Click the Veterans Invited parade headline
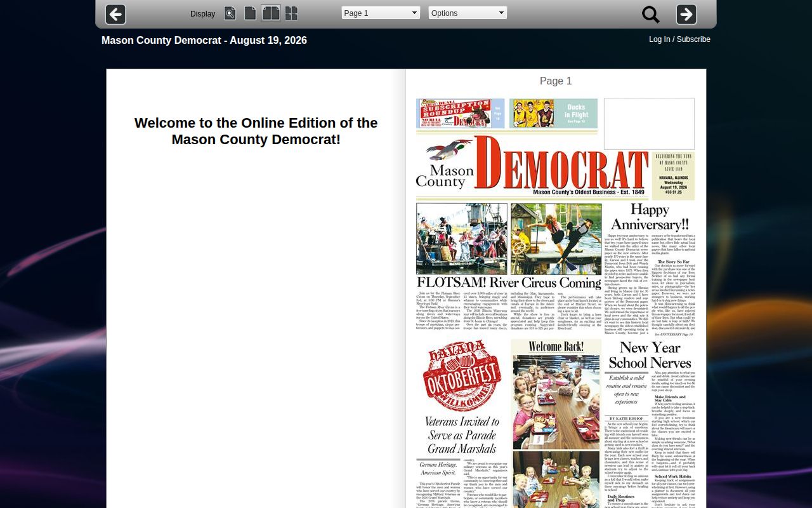This screenshot has height=508, width=812. point(462,436)
